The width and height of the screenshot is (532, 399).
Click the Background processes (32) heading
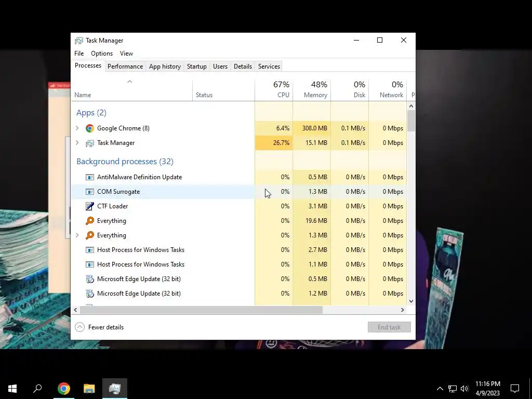click(x=125, y=162)
